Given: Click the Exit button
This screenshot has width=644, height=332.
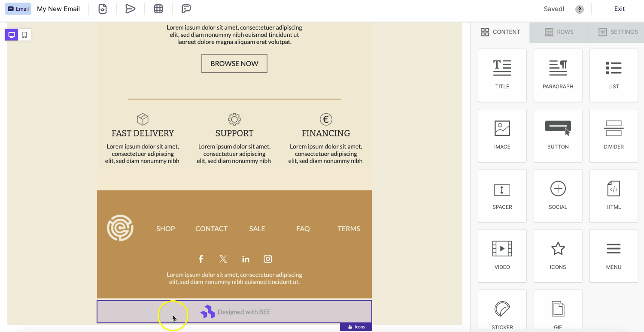Looking at the screenshot, I should point(620,9).
